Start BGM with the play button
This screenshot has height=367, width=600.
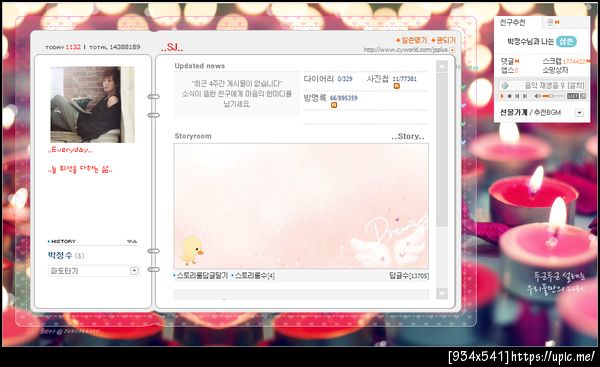[x=502, y=96]
